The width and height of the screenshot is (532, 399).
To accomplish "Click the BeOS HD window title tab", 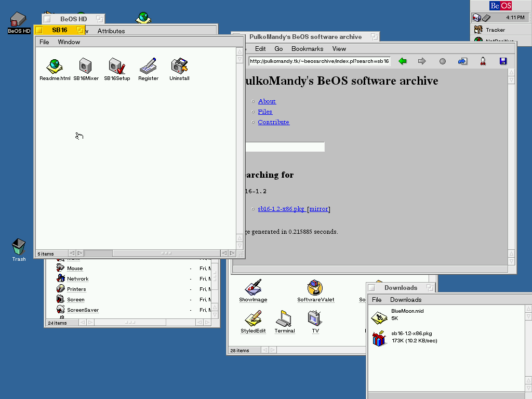I will coord(74,19).
